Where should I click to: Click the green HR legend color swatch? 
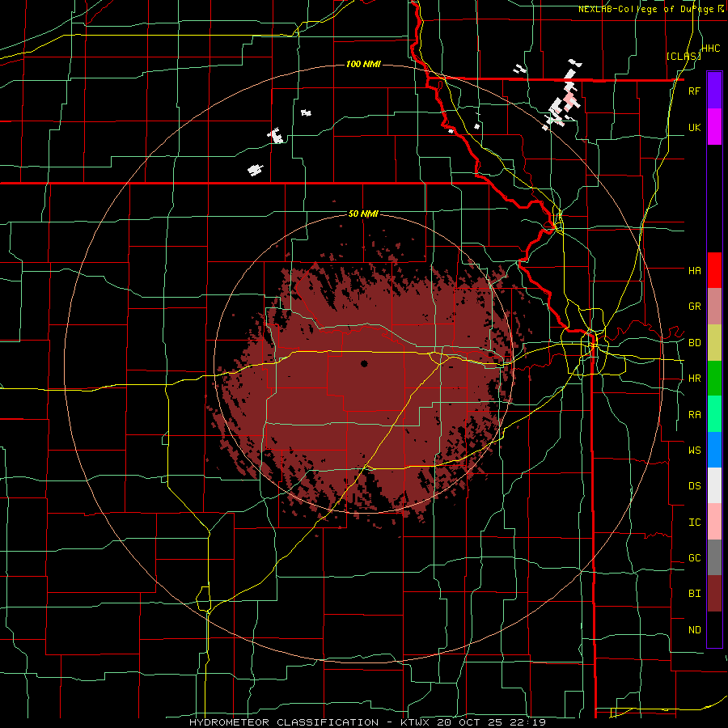[x=714, y=379]
